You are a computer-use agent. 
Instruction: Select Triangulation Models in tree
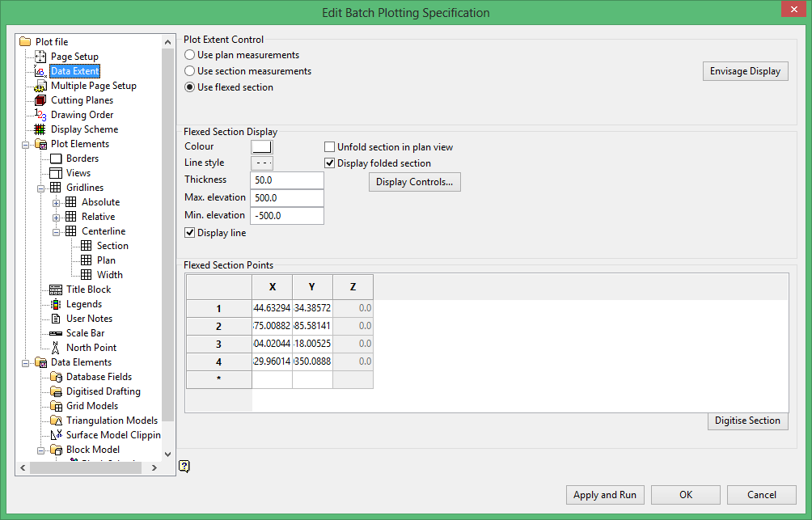coord(112,421)
